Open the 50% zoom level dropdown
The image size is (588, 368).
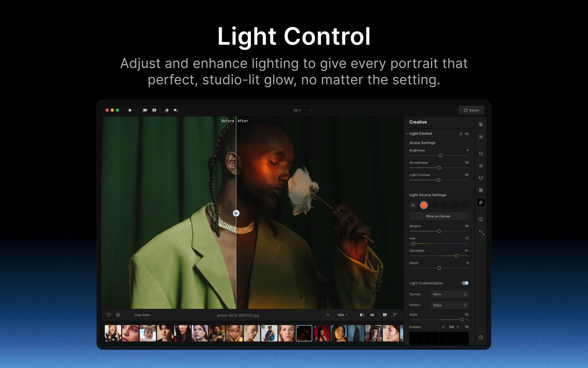tap(343, 315)
